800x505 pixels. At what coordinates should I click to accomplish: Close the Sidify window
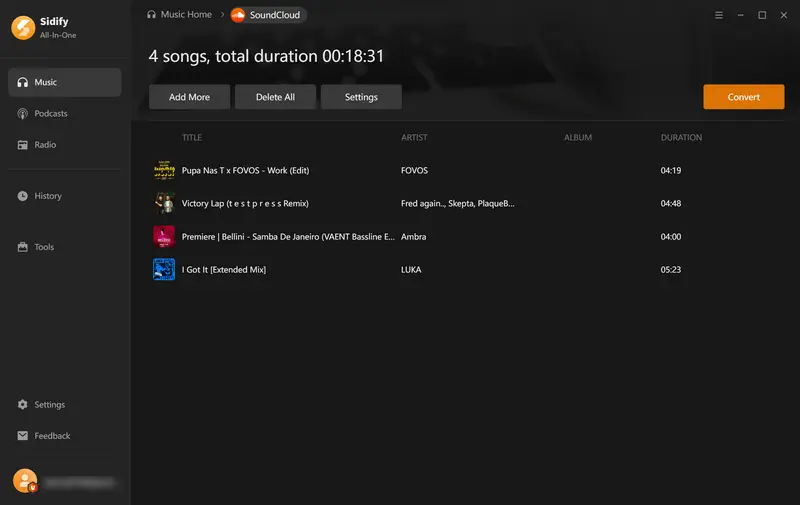click(784, 15)
